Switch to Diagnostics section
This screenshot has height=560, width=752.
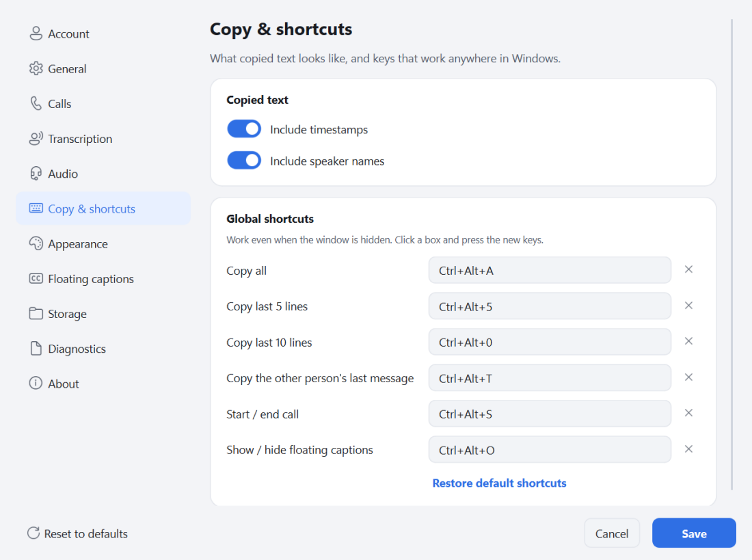click(103, 349)
